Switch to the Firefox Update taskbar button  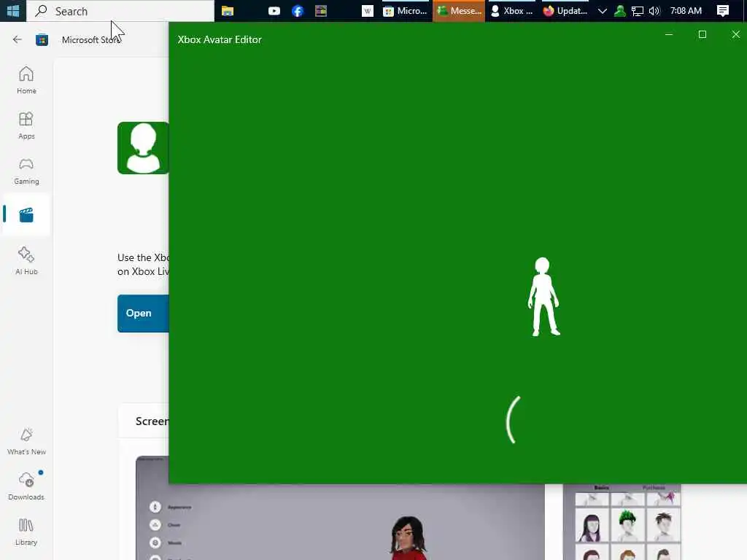click(565, 10)
